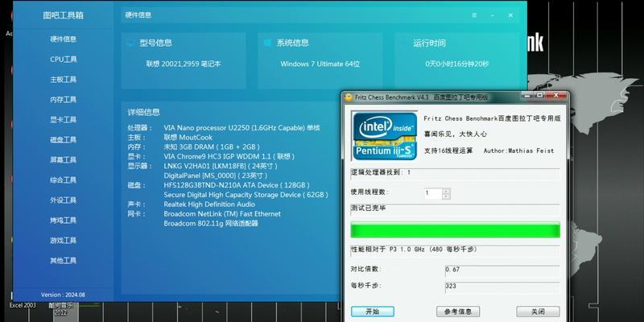Screen dimensions: 644x322
Task: Open 显卡工具 in the sidebar
Action: pyautogui.click(x=64, y=119)
